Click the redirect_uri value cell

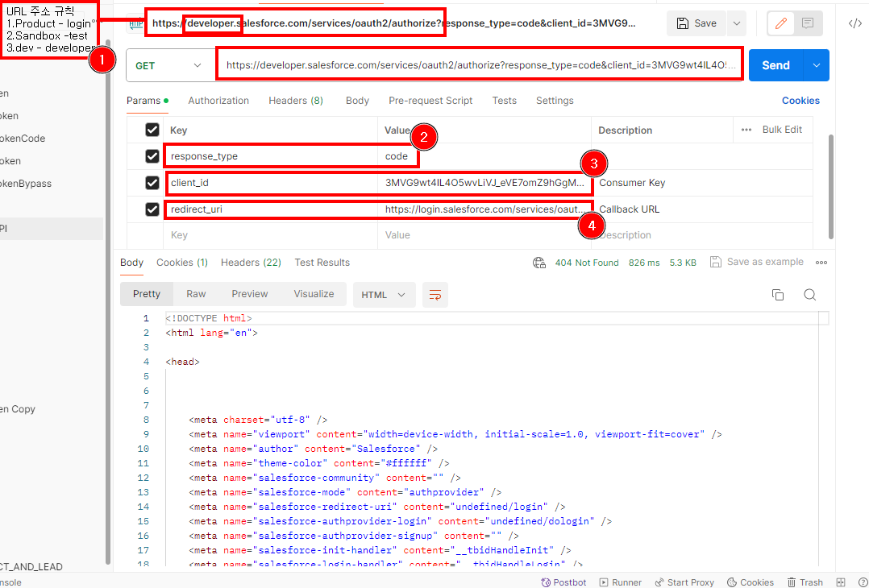coord(484,209)
